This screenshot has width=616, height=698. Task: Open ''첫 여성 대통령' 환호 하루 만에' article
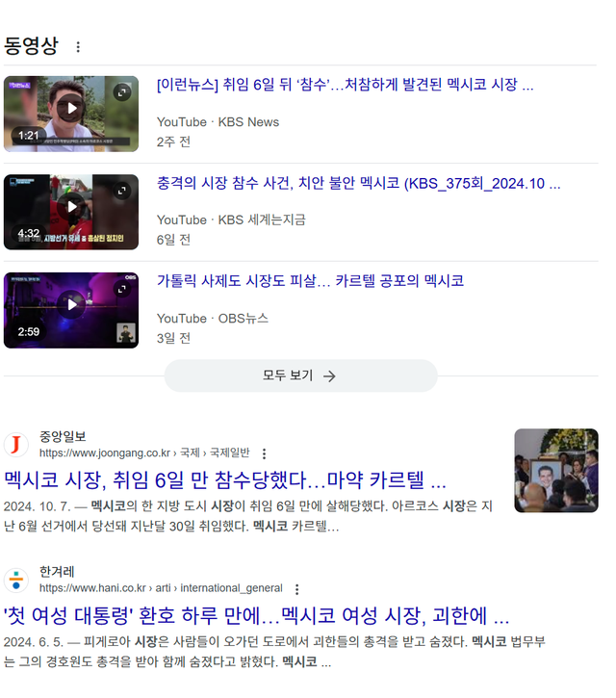click(256, 616)
